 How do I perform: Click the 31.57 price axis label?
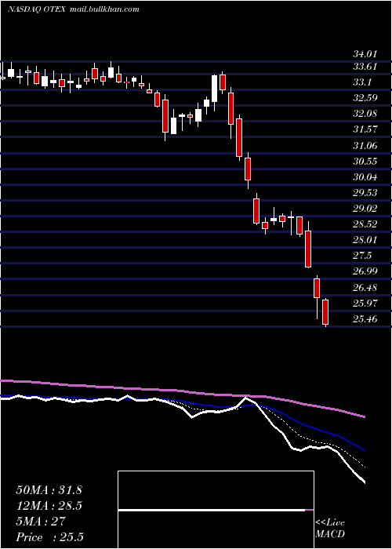(x=365, y=129)
